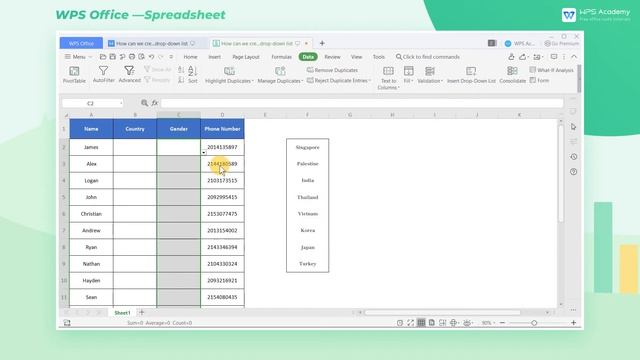Open the Name Box dropdown arrow
Viewport: 640px width, 360px height.
[121, 103]
